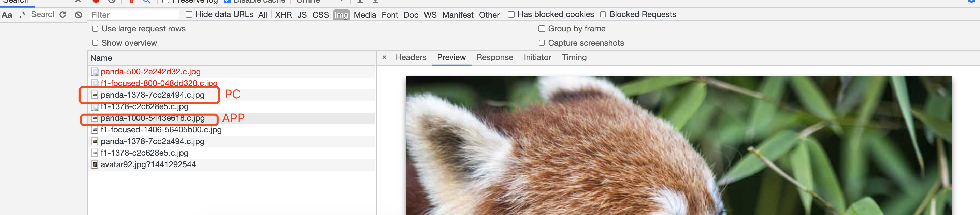Image resolution: width=980 pixels, height=215 pixels.
Task: Toggle the Img type filter
Action: point(341,15)
